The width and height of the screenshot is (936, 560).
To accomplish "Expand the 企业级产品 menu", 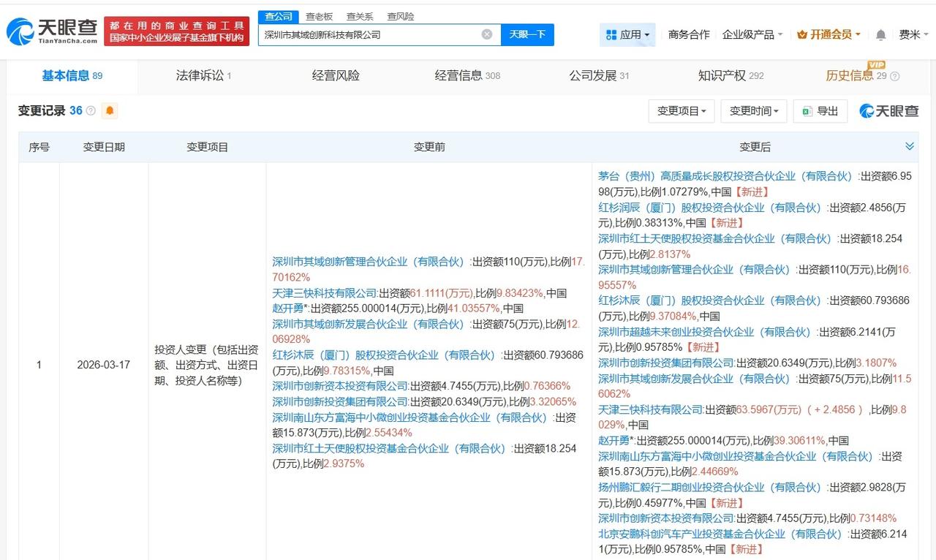I will (x=752, y=34).
